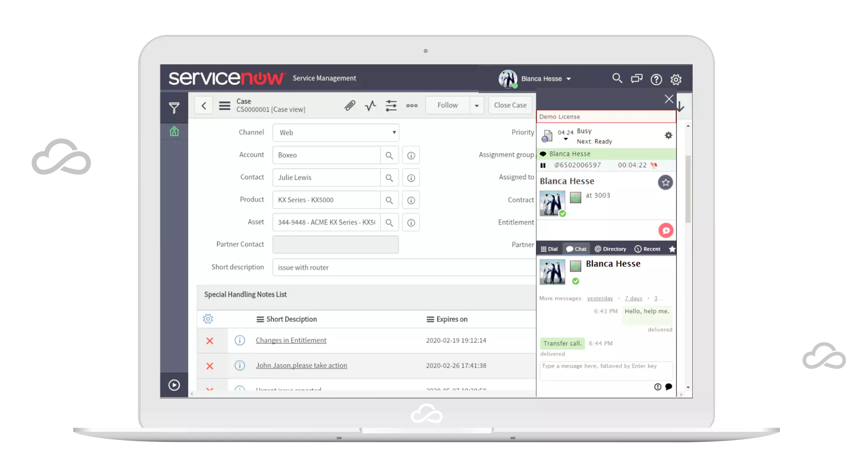Open the favorites star tab

(x=672, y=249)
